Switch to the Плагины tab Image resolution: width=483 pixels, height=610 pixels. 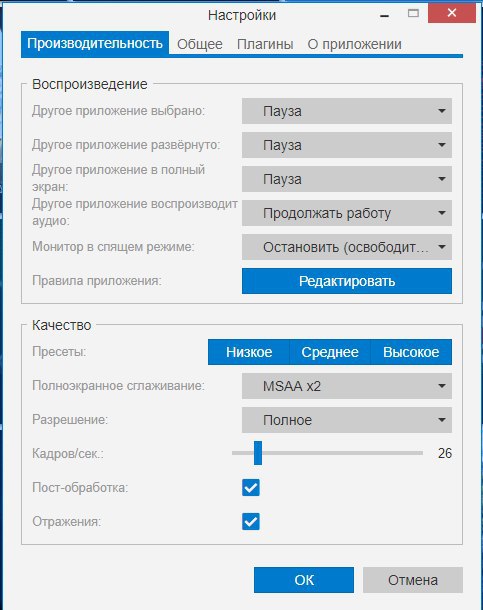(x=265, y=44)
